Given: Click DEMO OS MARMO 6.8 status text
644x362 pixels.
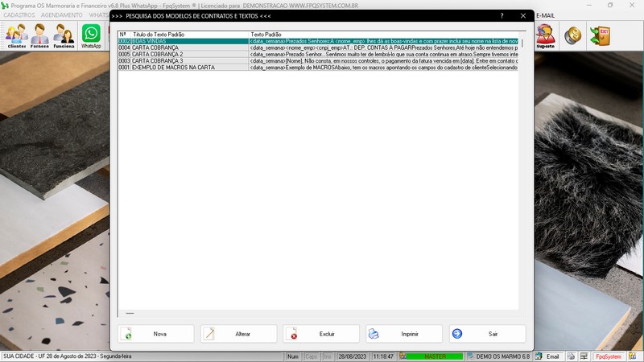Looking at the screenshot, I should [x=502, y=356].
